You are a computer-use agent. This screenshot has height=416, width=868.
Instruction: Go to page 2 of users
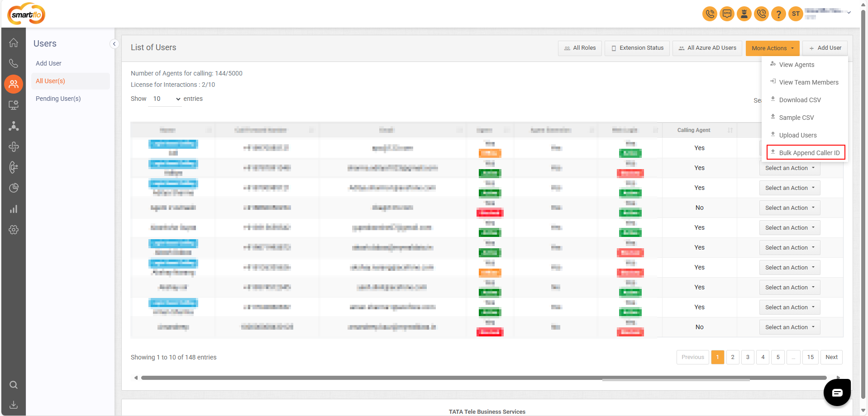click(x=733, y=357)
